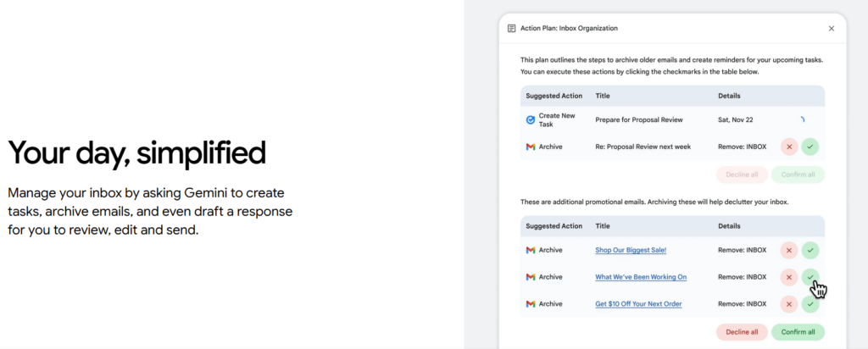868x349 pixels.
Task: Open Get $10 Off Your Next Order link
Action: [638, 304]
